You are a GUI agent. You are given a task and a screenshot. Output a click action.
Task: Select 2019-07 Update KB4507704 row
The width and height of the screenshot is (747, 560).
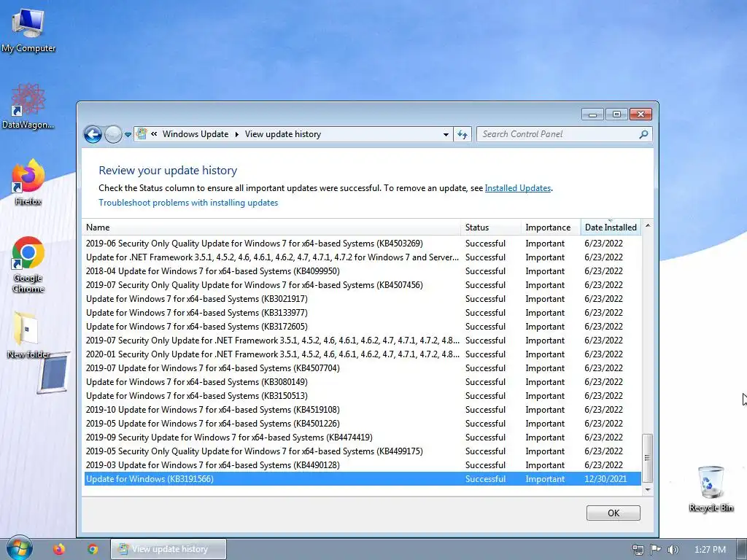coord(363,368)
